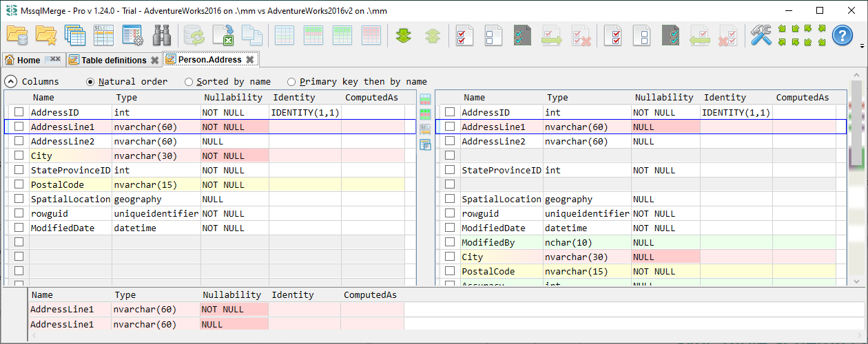Select right StateProvinceID row name
Screen dimensions: 868x344
point(501,170)
